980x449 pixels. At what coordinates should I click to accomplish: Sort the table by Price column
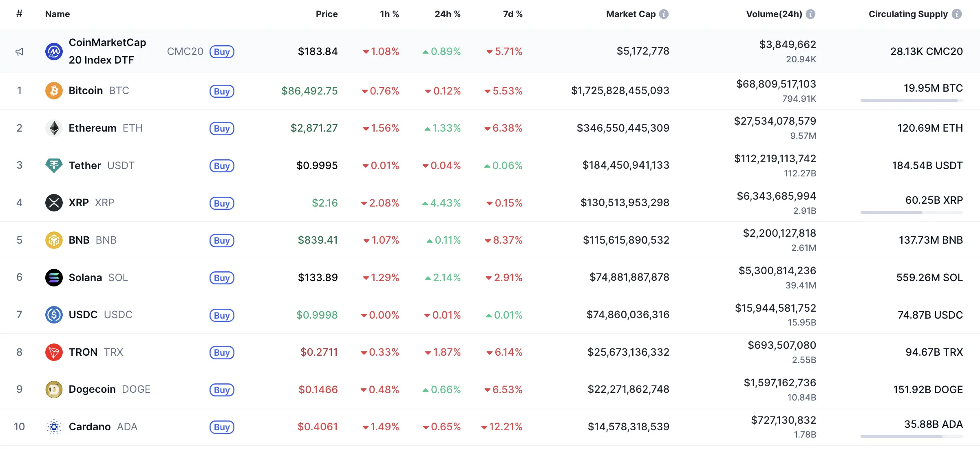[x=327, y=14]
